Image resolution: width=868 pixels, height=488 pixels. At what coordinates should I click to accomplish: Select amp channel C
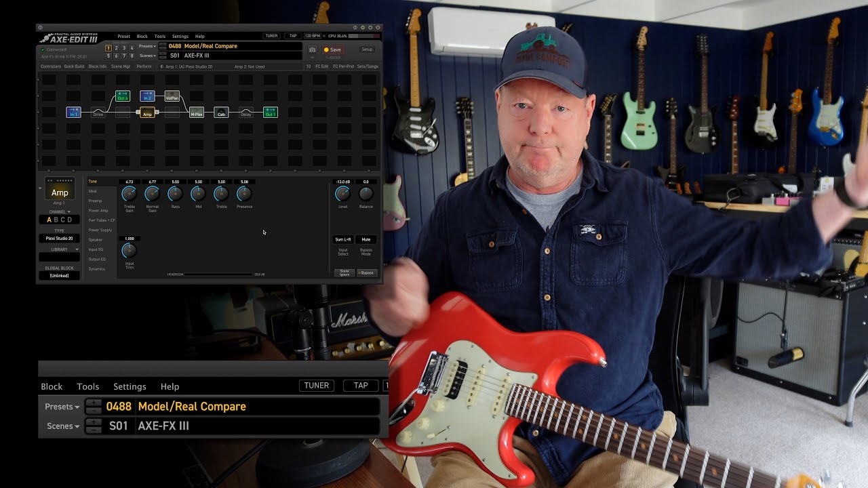tap(63, 220)
